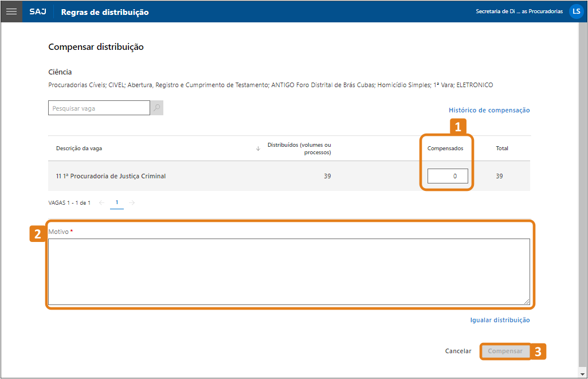
Task: Go to previous page of vagas
Action: point(101,202)
